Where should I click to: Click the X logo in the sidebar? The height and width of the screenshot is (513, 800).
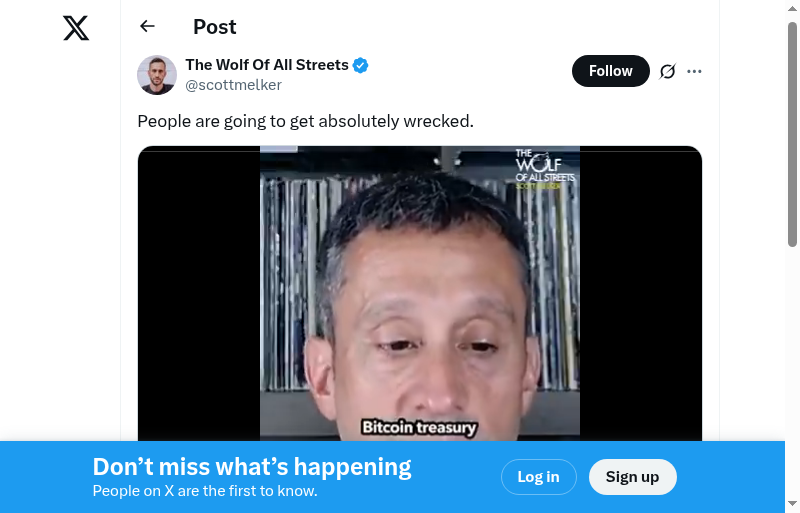[76, 28]
